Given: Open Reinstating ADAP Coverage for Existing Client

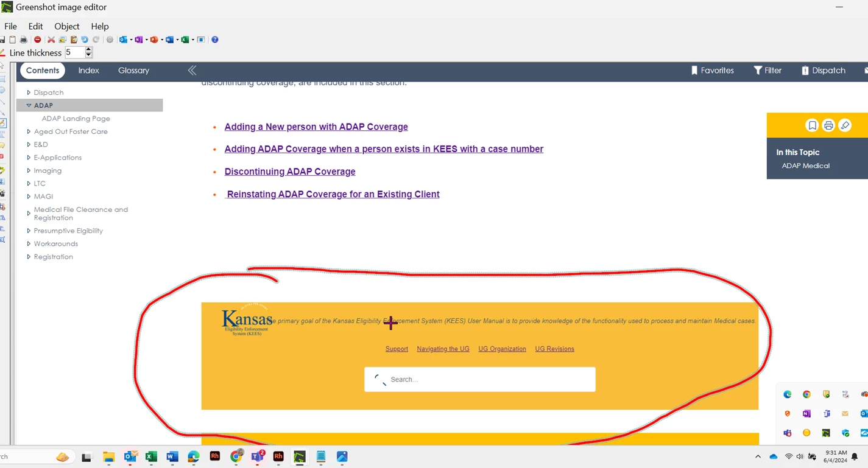Looking at the screenshot, I should tap(333, 194).
